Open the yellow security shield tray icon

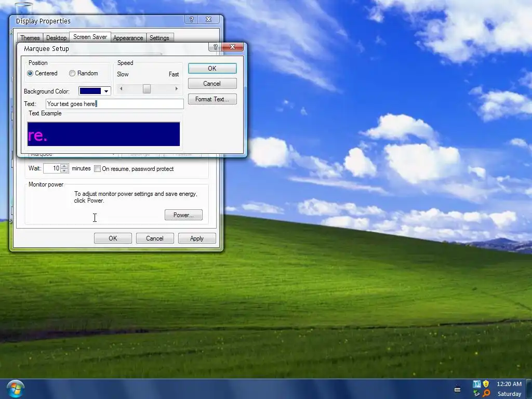(x=486, y=384)
